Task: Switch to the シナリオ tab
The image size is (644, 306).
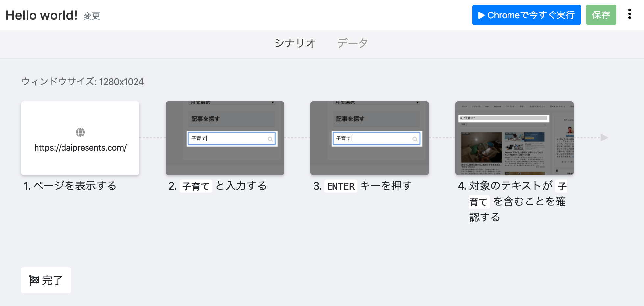Action: click(295, 43)
